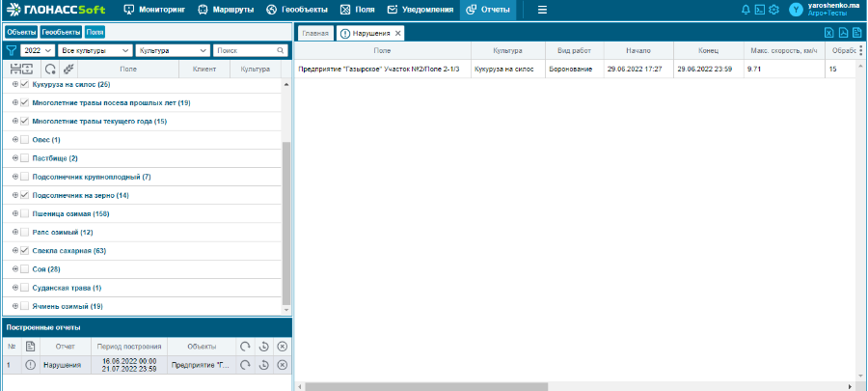Open the 2022 year dropdown
Viewport: 868px width, 391px height.
point(37,50)
